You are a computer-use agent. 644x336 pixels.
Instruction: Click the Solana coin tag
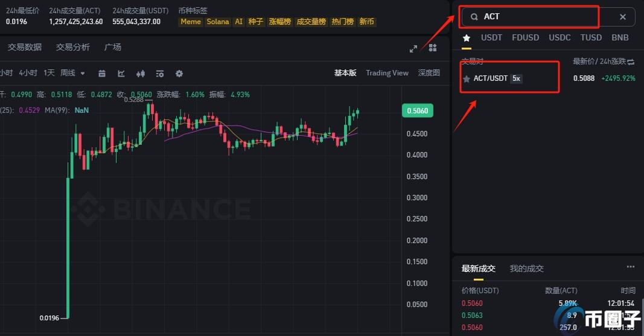pos(218,22)
